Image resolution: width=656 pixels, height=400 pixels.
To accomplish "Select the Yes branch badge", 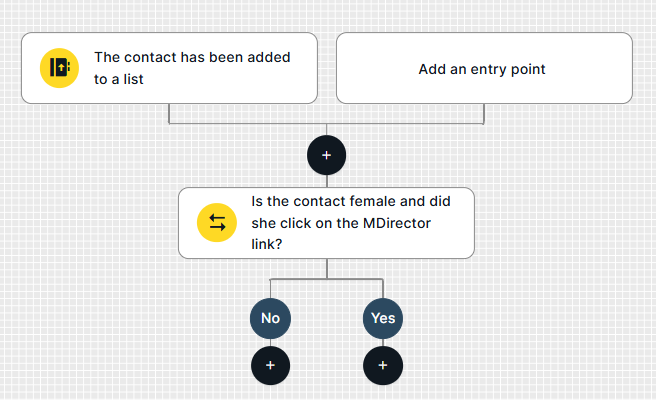I will coord(382,319).
